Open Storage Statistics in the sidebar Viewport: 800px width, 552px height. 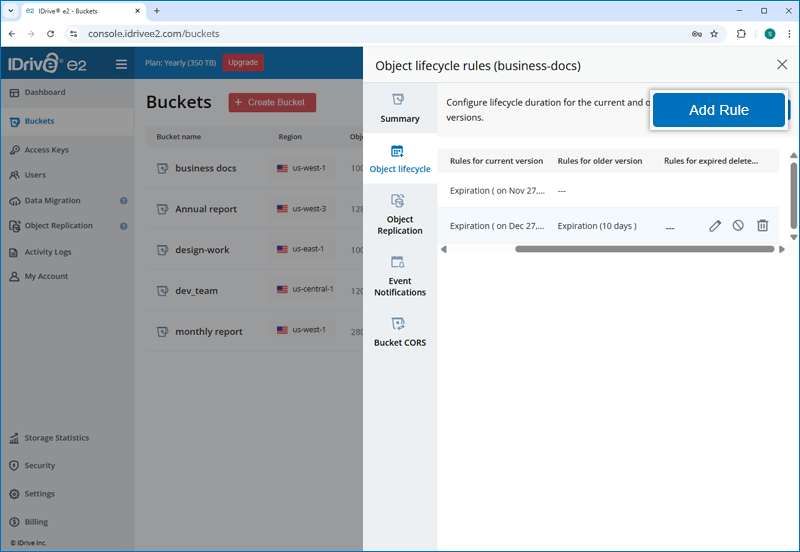pyautogui.click(x=56, y=438)
